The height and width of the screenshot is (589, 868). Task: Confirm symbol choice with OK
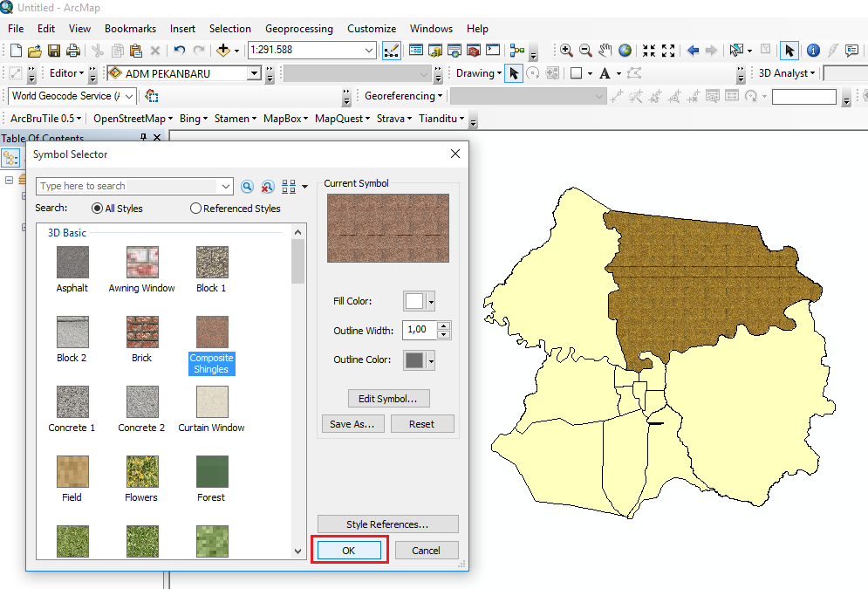[x=349, y=551]
